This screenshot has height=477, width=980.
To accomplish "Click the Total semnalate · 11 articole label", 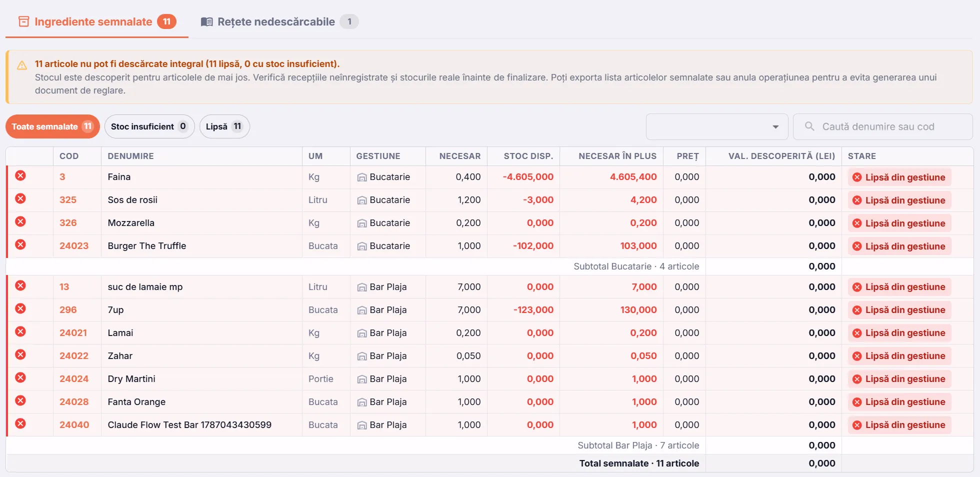I will tap(639, 463).
